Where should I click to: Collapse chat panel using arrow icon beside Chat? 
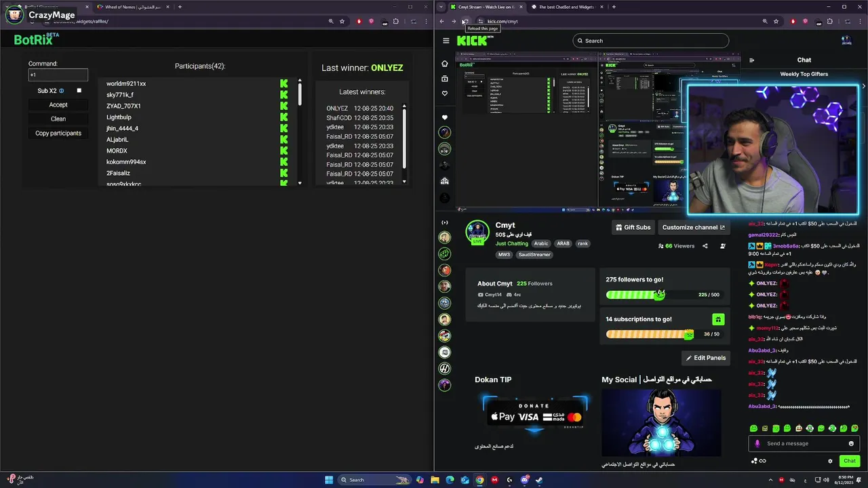(x=751, y=60)
